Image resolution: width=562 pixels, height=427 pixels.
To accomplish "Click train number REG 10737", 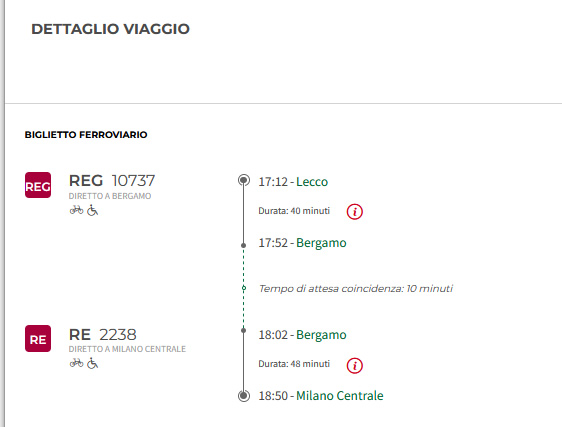I will click(112, 181).
